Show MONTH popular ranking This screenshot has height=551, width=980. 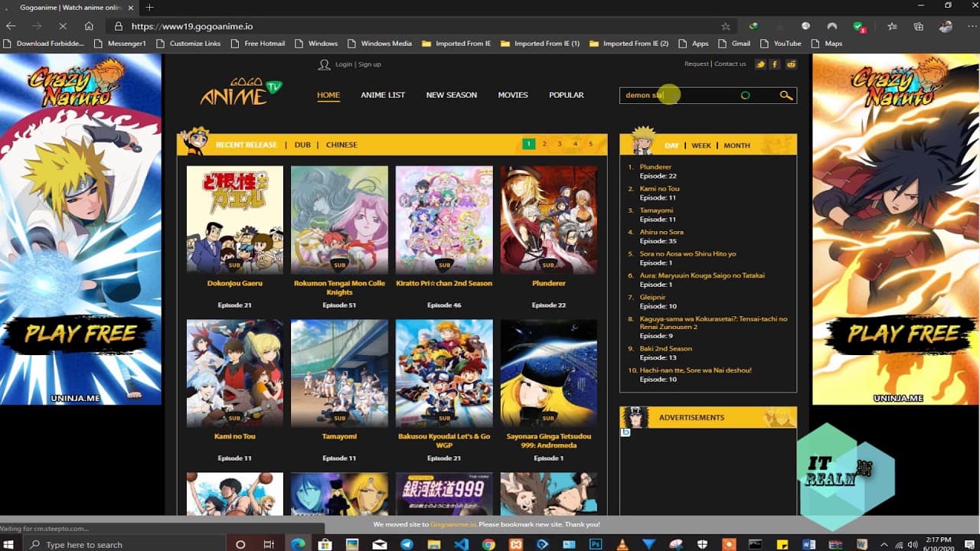737,145
